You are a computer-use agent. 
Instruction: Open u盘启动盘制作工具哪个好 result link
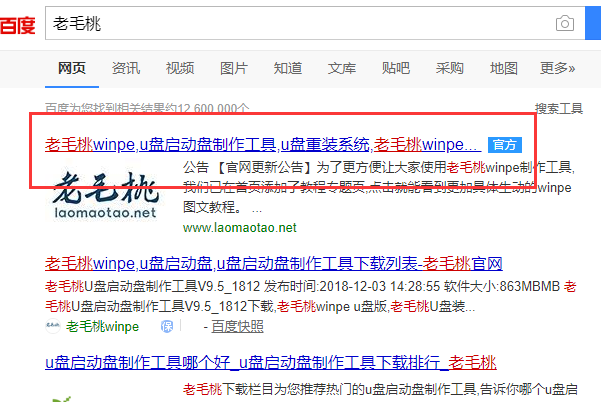271,363
